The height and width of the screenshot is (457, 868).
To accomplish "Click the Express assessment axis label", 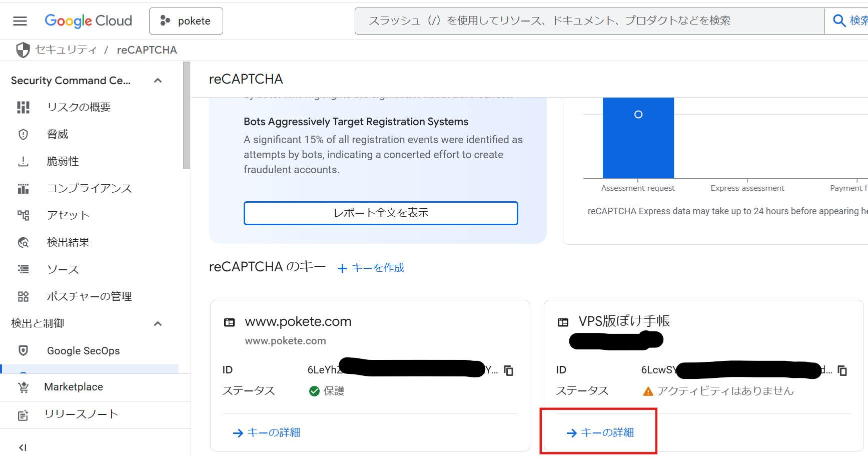I will pyautogui.click(x=747, y=188).
